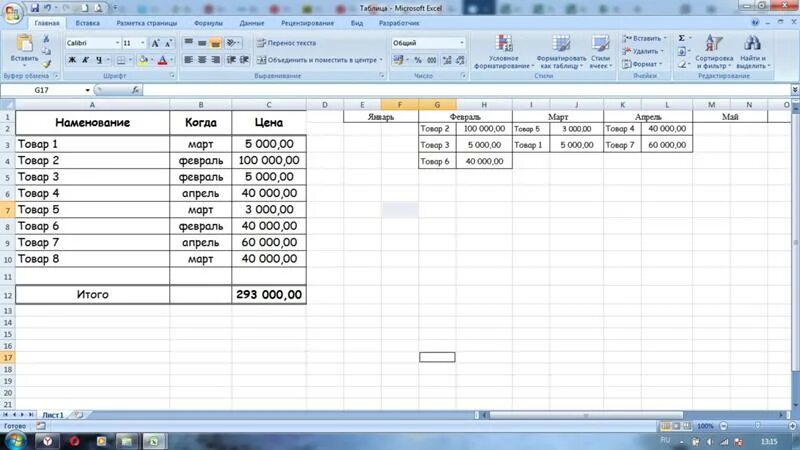
Task: Open Форматировать как таблицу gallery
Action: (561, 52)
